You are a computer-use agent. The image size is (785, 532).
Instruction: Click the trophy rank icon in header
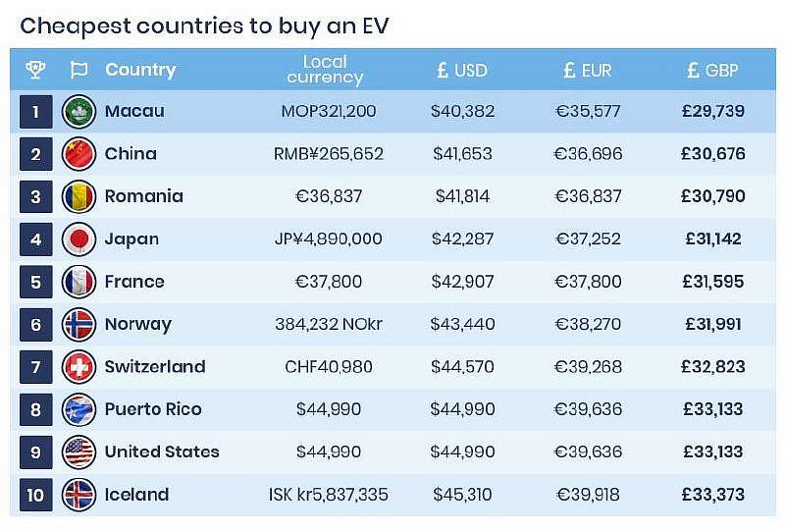[x=35, y=70]
